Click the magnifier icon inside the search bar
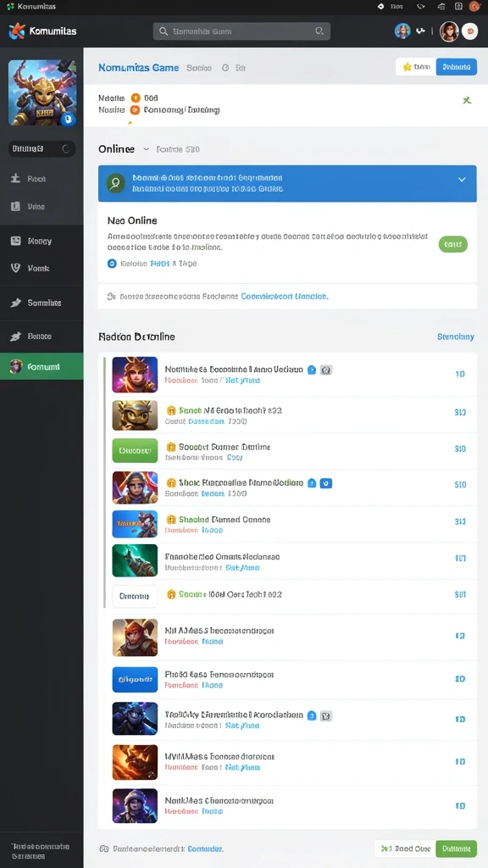 click(164, 31)
